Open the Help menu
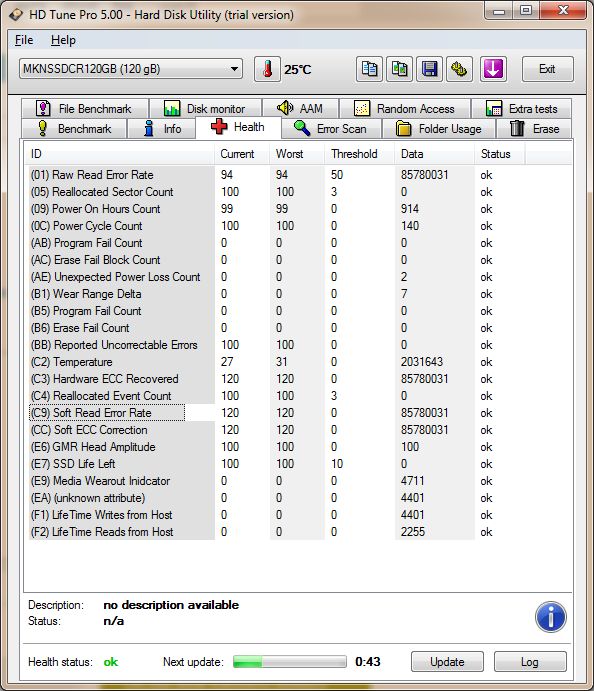 click(63, 40)
